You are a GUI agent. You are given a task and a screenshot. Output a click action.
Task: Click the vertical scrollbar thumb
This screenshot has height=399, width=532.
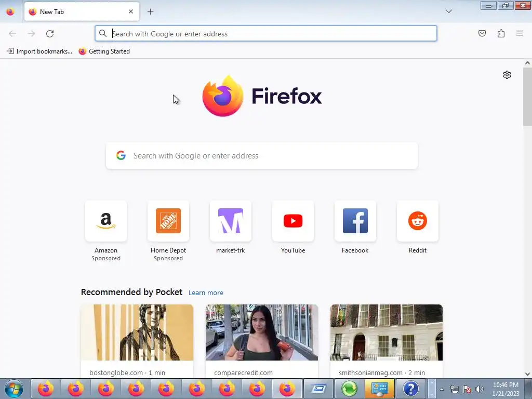click(527, 97)
